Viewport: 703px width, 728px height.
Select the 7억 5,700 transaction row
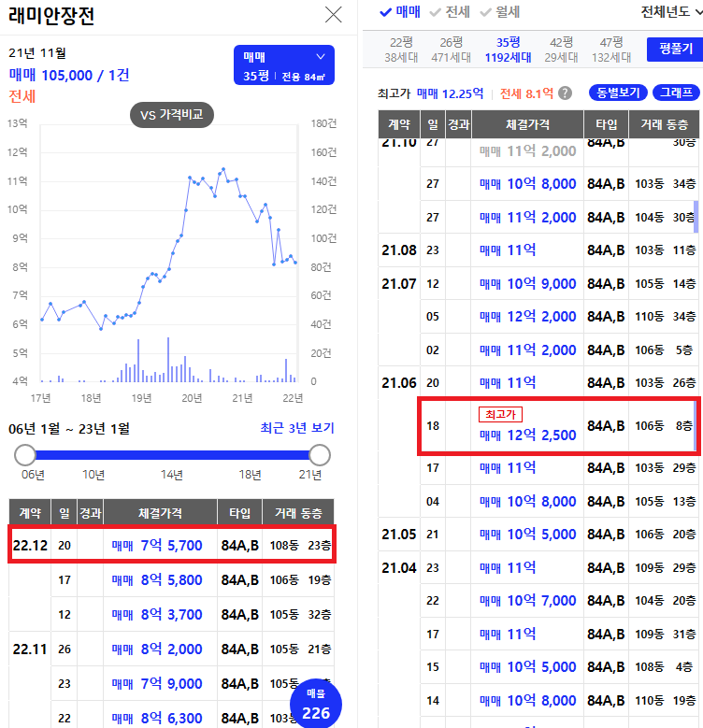172,545
